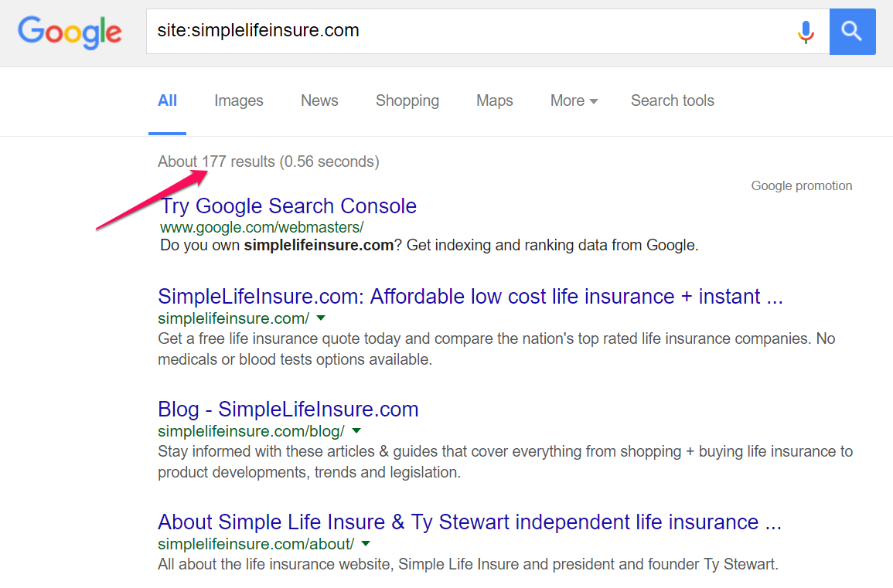Screen dimensions: 893x588
Task: Expand the arrow next to simplelifeinsure.com/ URL
Action: point(321,318)
